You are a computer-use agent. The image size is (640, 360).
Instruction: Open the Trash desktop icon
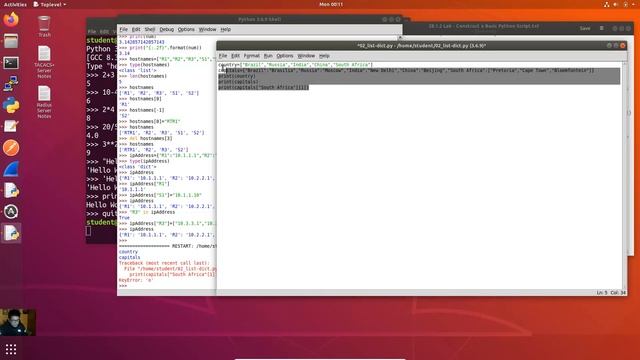pyautogui.click(x=44, y=26)
